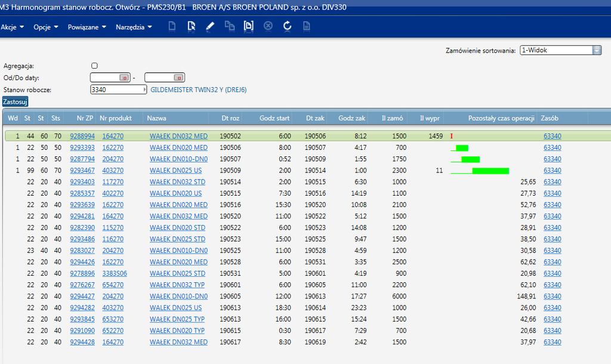
Task: Open order link 9285357
Action: click(82, 193)
